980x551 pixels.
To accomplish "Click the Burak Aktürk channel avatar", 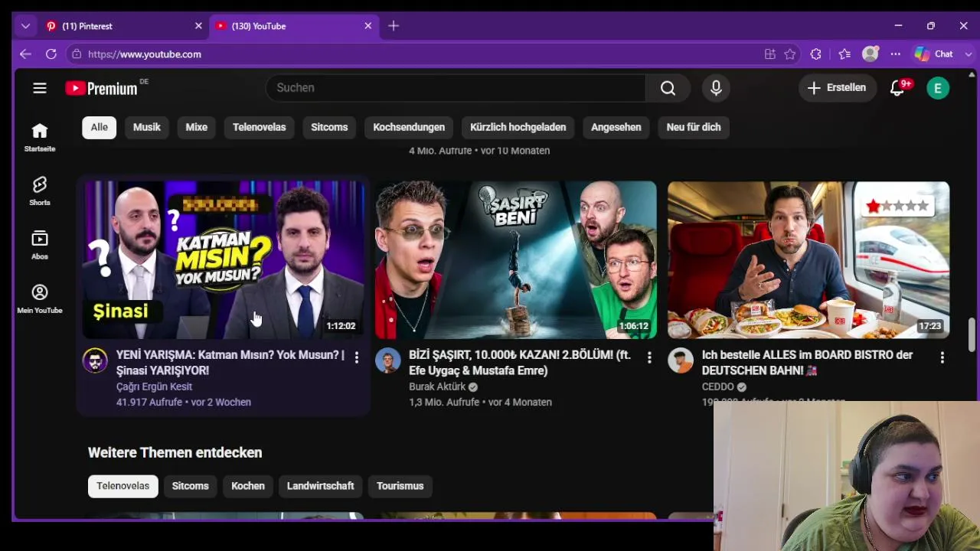I will pyautogui.click(x=387, y=360).
